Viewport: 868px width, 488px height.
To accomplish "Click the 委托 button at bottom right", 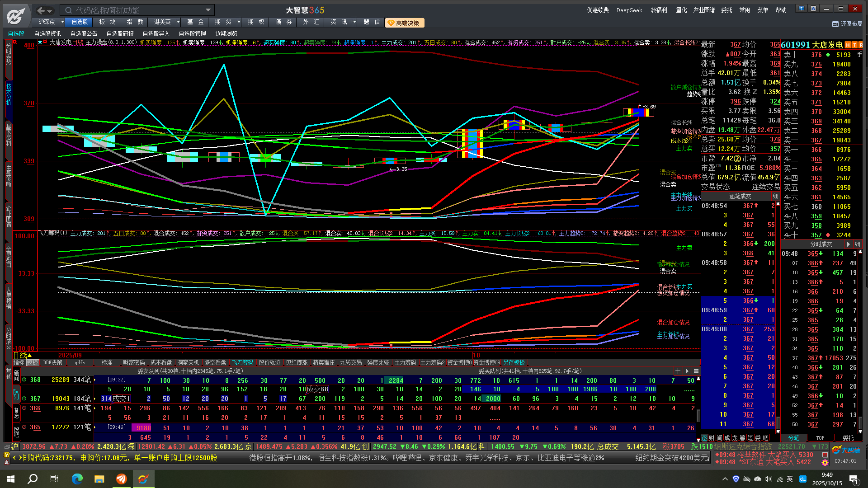I will point(848,438).
